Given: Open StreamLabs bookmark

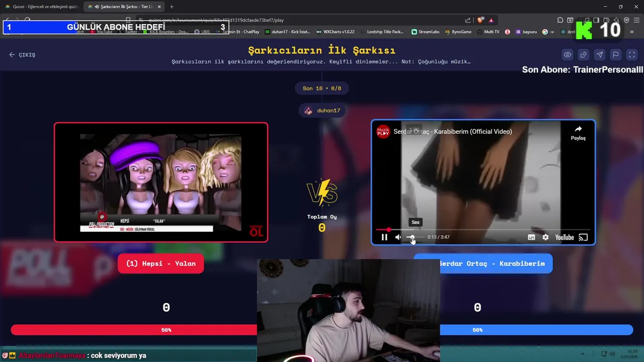Looking at the screenshot, I should tap(426, 32).
